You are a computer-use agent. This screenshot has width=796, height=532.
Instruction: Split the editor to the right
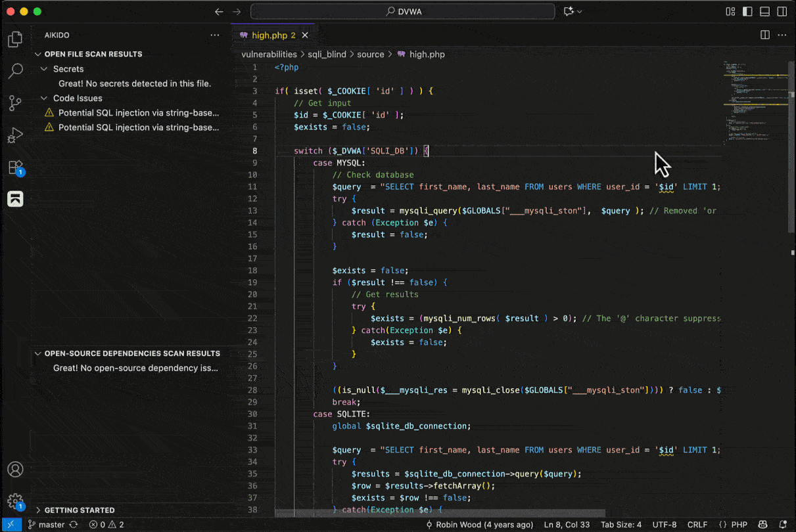pyautogui.click(x=765, y=35)
